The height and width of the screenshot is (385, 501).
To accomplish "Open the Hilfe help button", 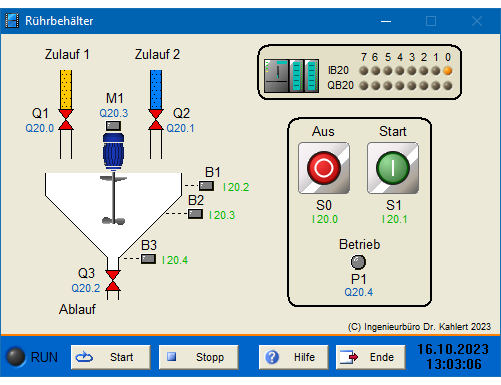I will pos(294,357).
